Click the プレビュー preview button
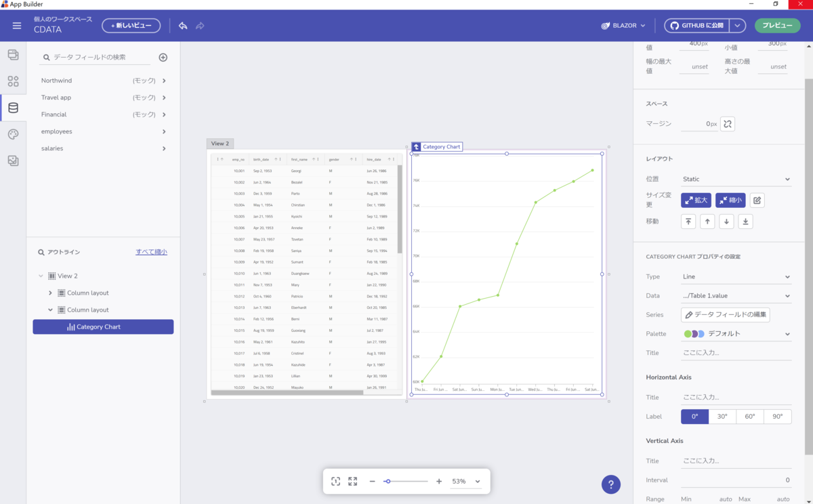The height and width of the screenshot is (504, 813). (x=777, y=26)
